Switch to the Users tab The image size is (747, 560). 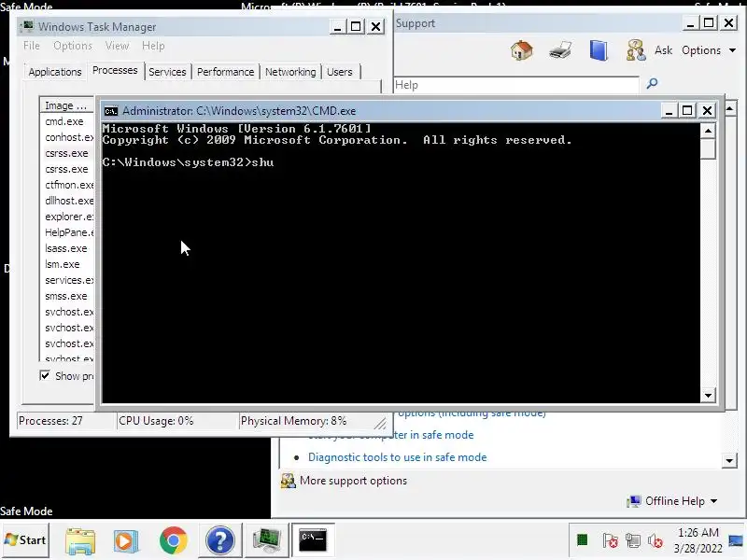pyautogui.click(x=340, y=72)
